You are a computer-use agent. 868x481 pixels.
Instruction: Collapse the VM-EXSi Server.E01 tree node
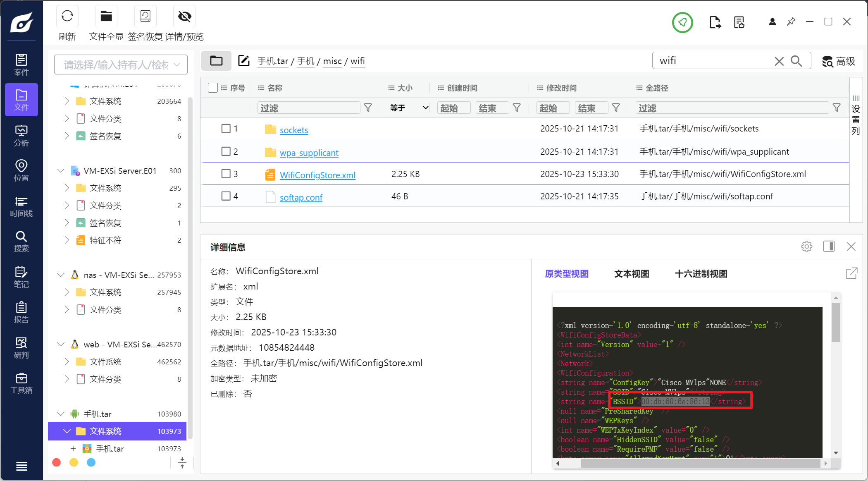coord(61,171)
